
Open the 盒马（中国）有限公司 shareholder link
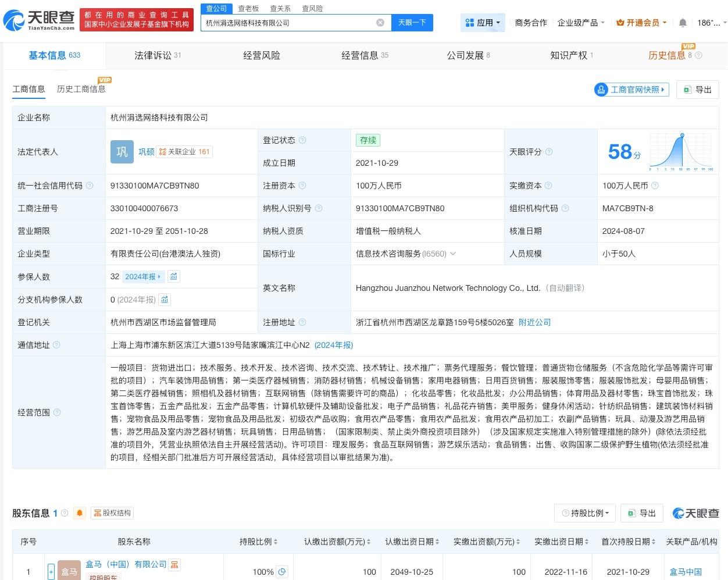click(x=126, y=564)
